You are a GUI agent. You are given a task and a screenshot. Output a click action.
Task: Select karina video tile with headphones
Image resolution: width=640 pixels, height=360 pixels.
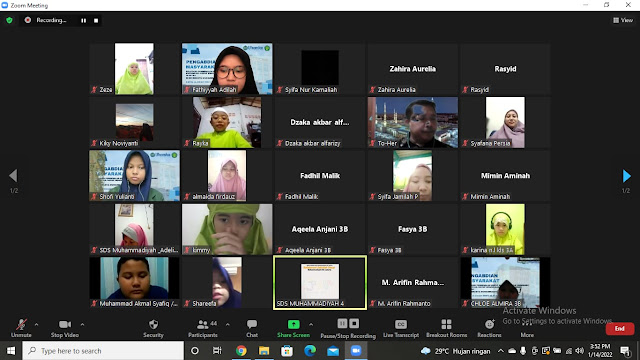pos(505,229)
